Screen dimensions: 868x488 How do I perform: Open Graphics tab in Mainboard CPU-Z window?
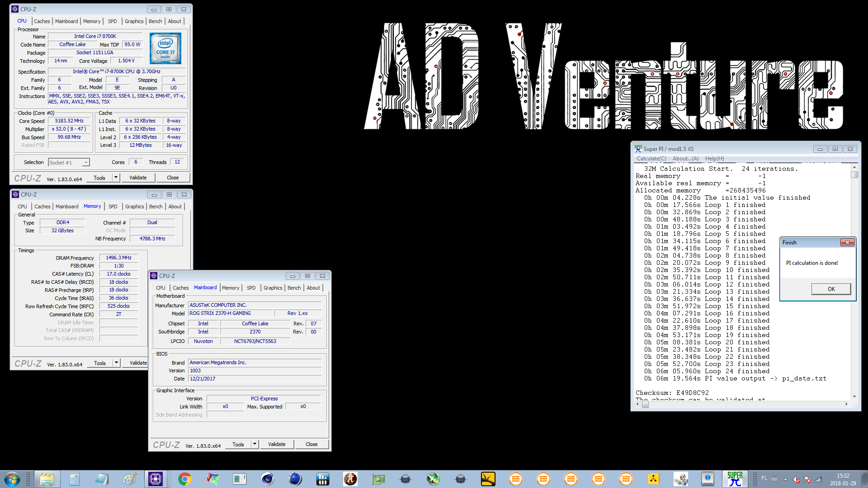pyautogui.click(x=273, y=288)
